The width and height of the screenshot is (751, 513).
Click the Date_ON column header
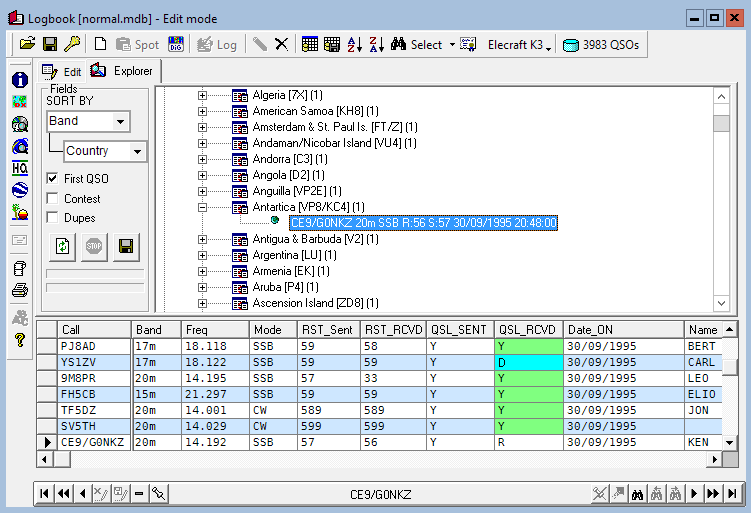click(x=624, y=330)
